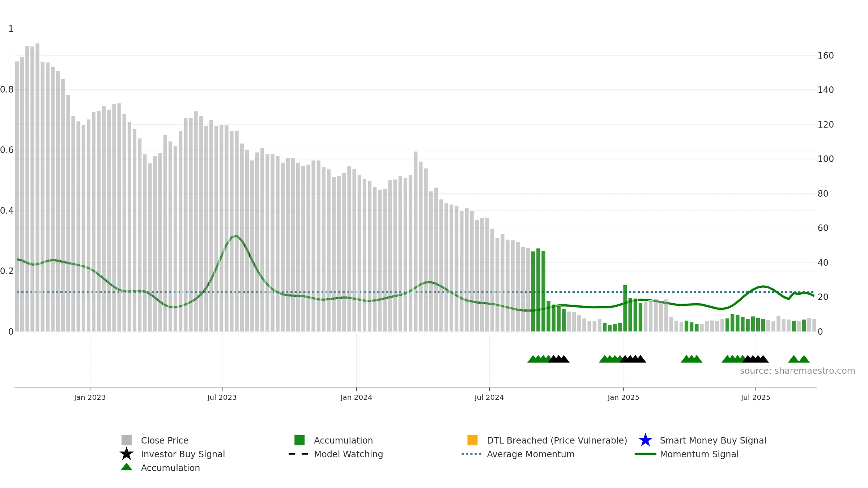This screenshot has height=488, width=868.
Task: Toggle the Average Momentum legend label
Action: (x=531, y=454)
